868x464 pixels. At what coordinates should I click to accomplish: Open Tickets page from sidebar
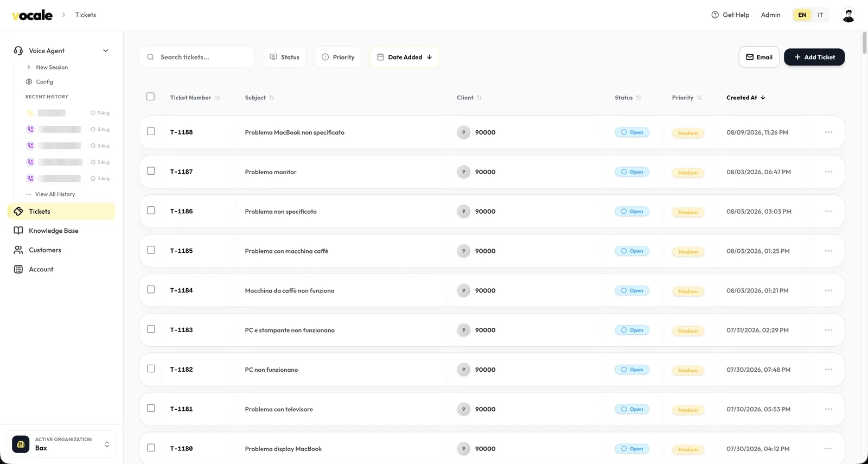pos(61,211)
